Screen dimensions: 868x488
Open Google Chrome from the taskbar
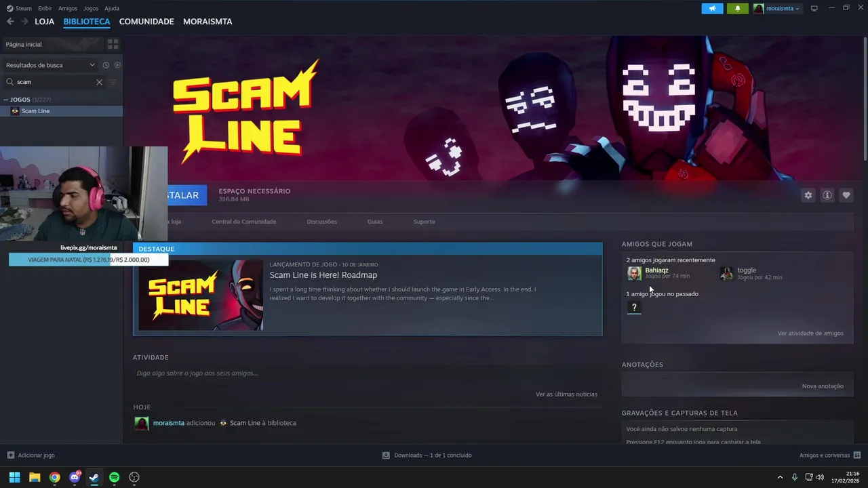coord(54,477)
